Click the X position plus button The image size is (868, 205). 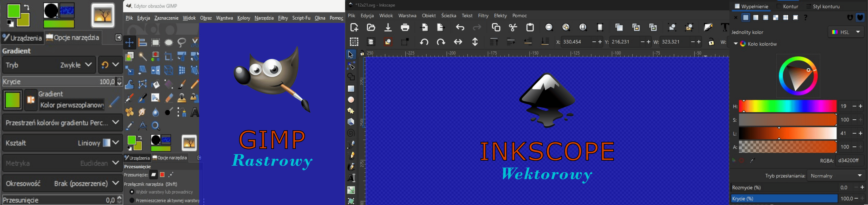click(600, 42)
